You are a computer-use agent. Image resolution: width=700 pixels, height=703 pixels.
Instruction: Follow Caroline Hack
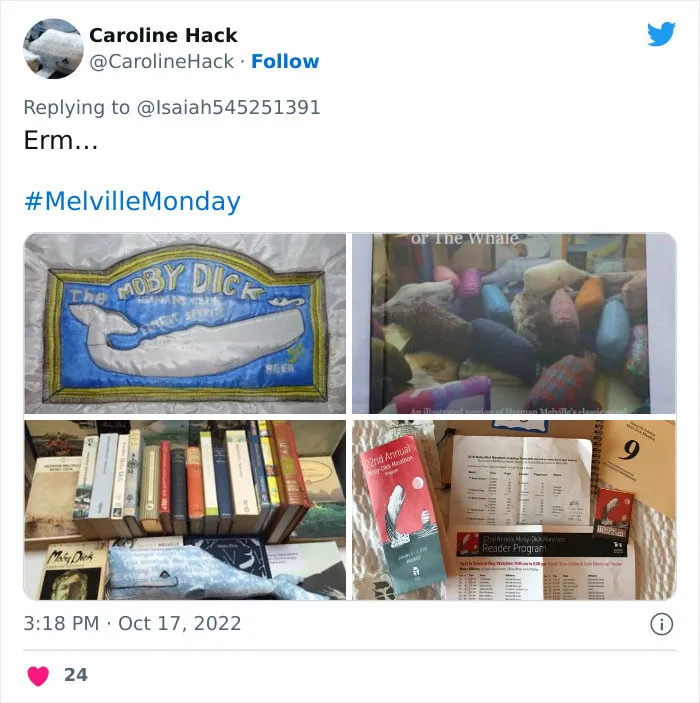[285, 61]
